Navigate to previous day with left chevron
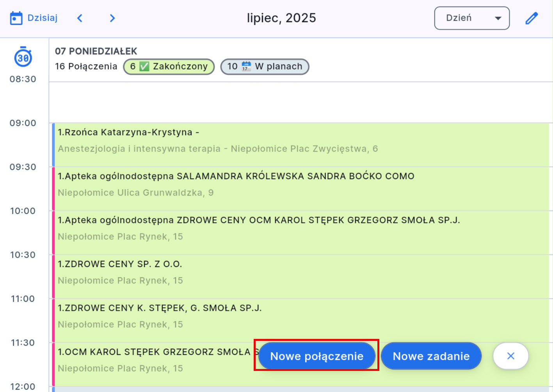Screen dimensions: 553x392 point(80,18)
